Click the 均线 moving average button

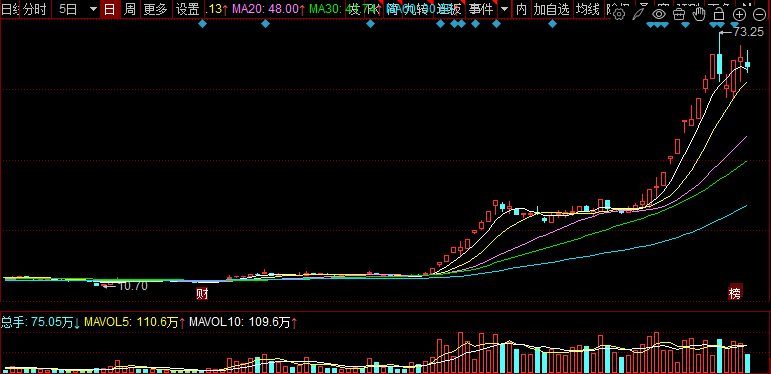tap(588, 9)
